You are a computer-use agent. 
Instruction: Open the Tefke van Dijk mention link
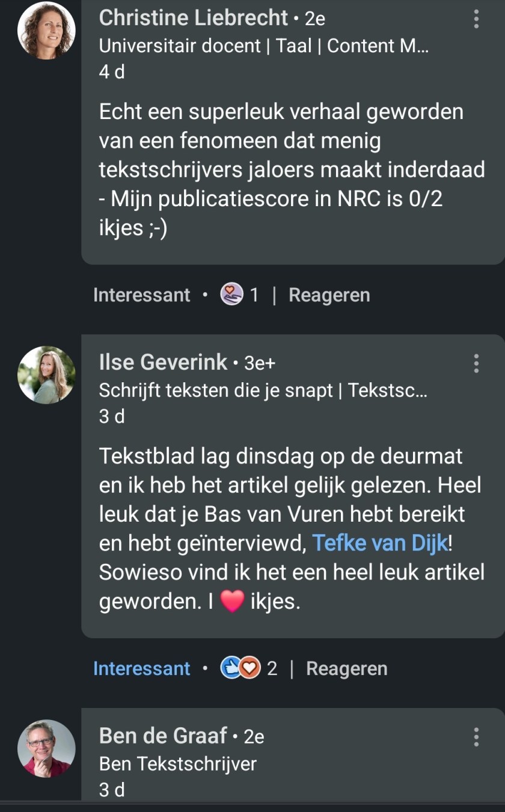point(380,544)
